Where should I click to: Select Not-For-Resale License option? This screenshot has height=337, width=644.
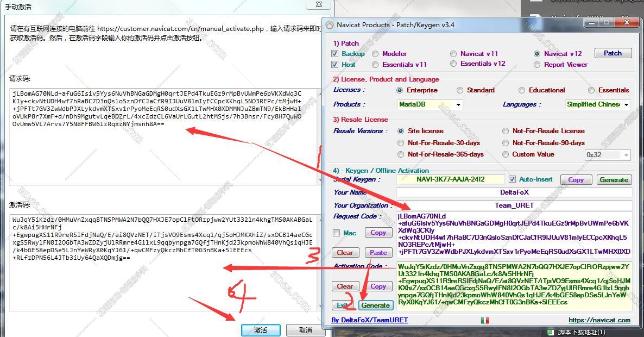(x=506, y=130)
